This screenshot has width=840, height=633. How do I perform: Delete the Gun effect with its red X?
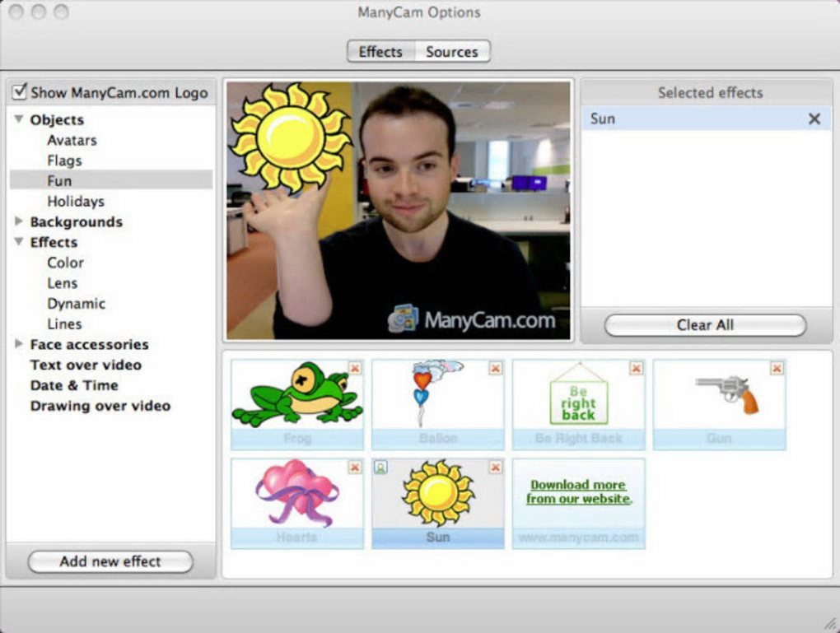tap(777, 368)
